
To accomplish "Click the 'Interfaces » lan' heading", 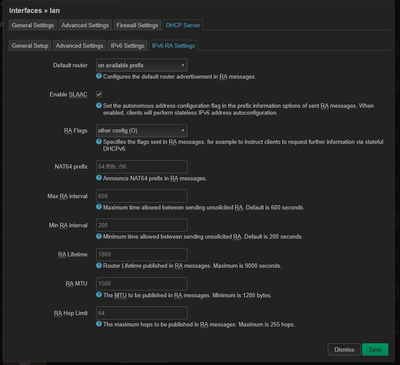I will tap(34, 11).
